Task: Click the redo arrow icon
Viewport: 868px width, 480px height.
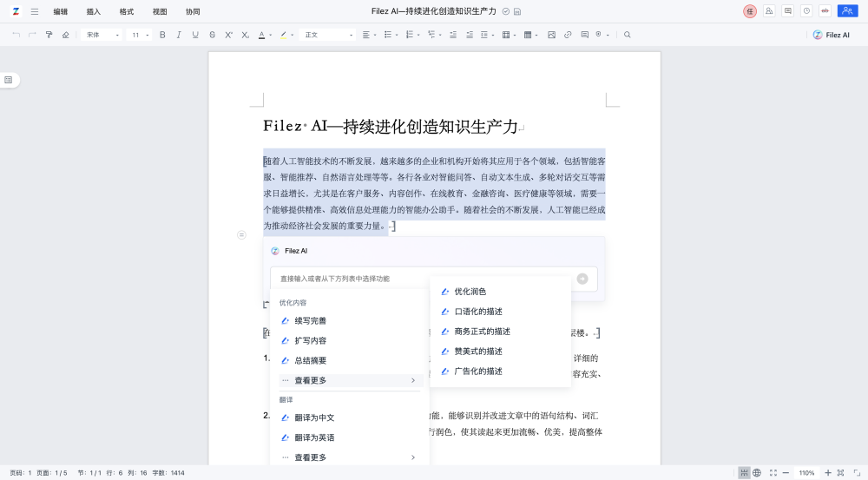Action: click(33, 35)
